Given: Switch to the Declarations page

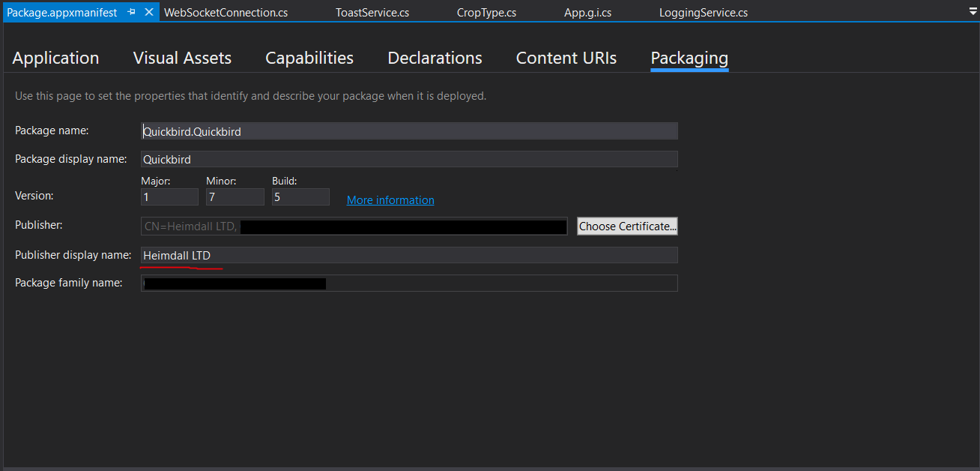Looking at the screenshot, I should click(x=435, y=58).
